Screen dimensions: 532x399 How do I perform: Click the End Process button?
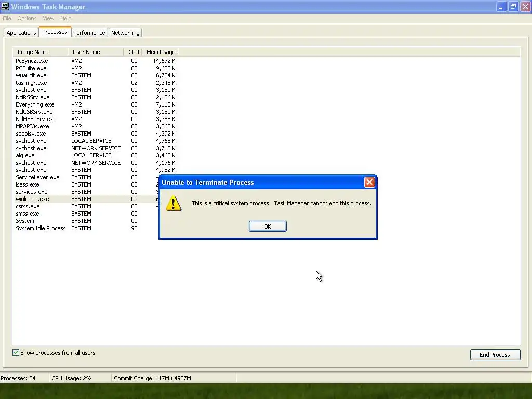tap(495, 354)
